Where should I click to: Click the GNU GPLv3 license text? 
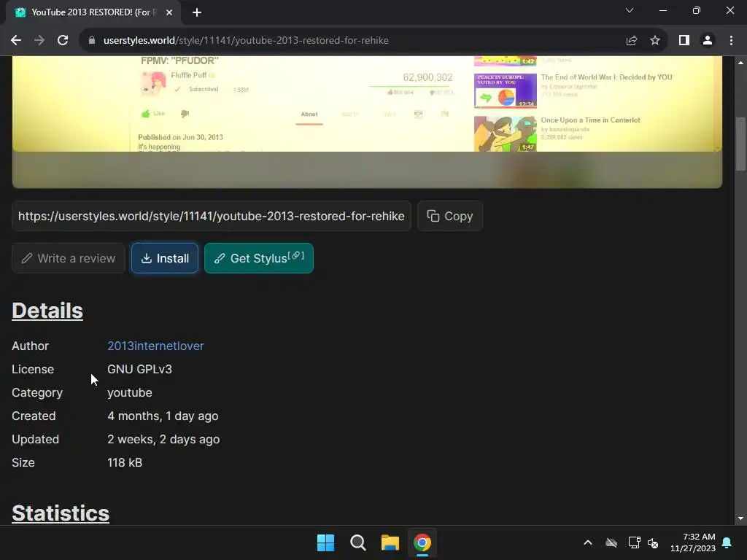[x=139, y=369]
